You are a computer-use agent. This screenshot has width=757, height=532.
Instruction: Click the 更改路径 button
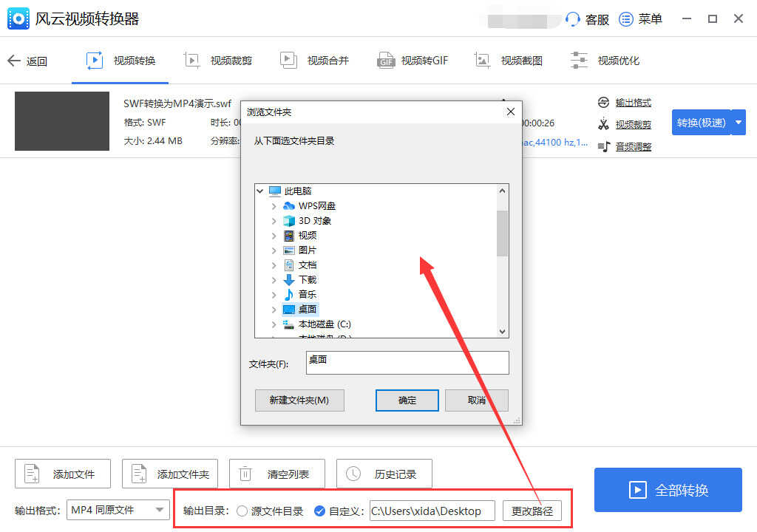(x=532, y=511)
